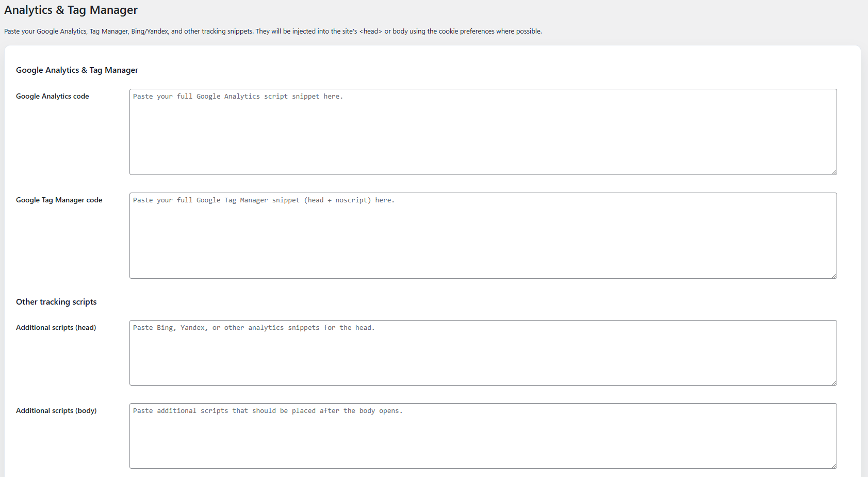
Task: Click the Tag Manager textarea resize handle
Action: point(834,276)
